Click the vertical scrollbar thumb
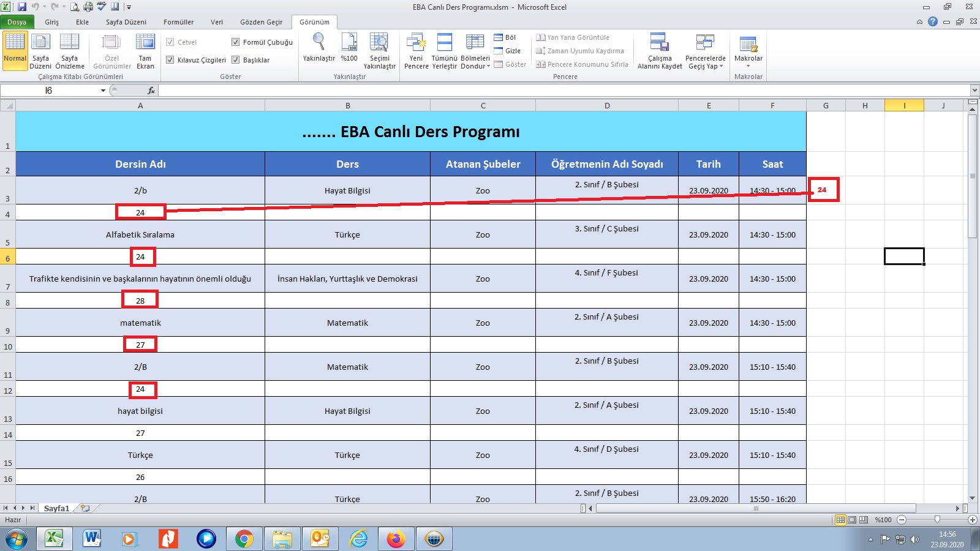 (972, 176)
